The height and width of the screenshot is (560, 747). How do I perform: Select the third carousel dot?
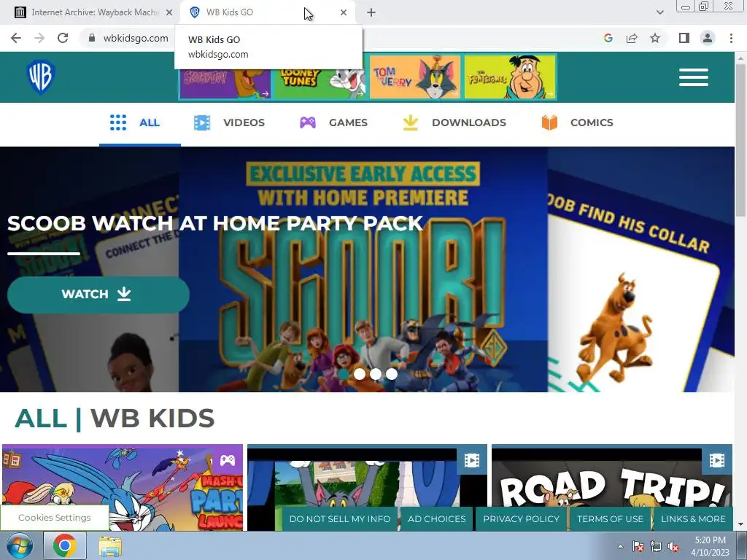click(376, 374)
